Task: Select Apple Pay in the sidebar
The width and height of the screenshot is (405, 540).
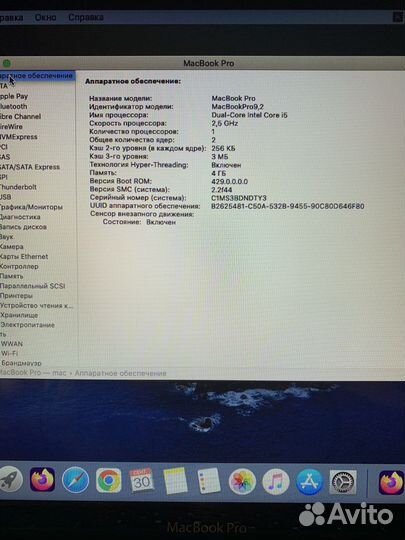Action: 14,96
